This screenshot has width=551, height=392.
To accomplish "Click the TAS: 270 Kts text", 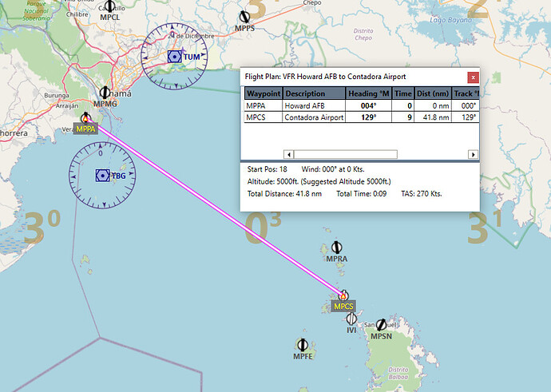I will click(x=422, y=194).
